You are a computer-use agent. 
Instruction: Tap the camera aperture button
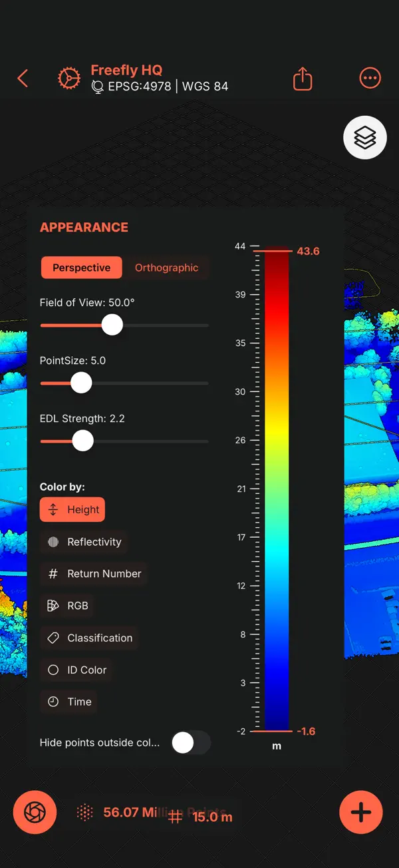tap(35, 812)
